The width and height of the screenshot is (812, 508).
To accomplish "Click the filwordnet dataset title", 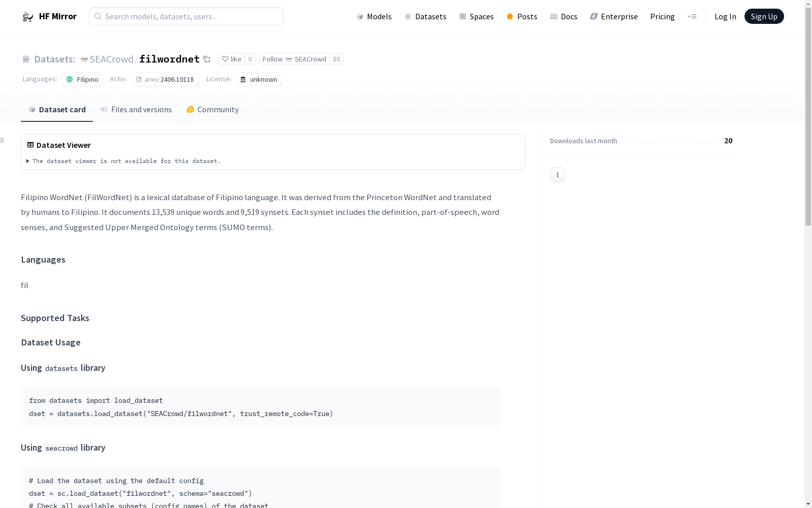I will [170, 59].
